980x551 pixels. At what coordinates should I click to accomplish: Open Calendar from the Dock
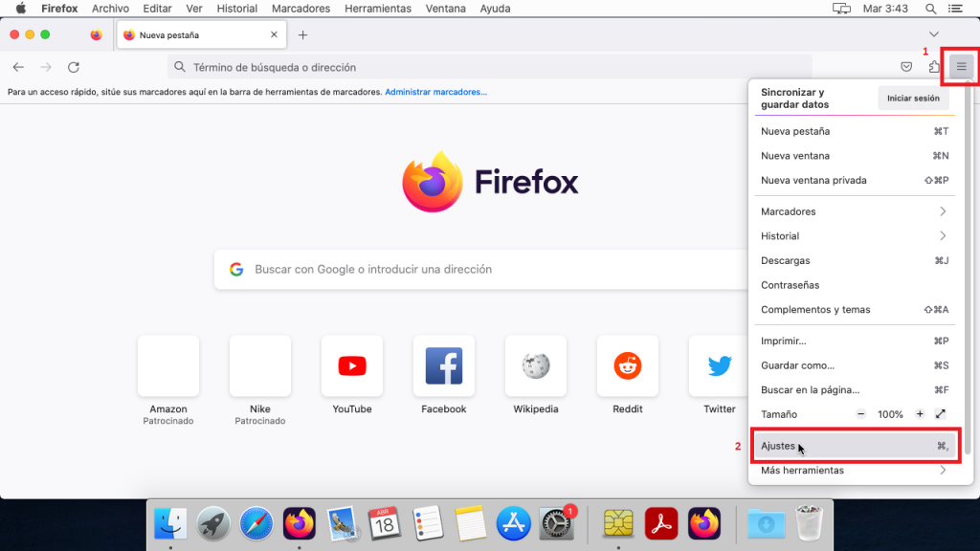pyautogui.click(x=384, y=523)
